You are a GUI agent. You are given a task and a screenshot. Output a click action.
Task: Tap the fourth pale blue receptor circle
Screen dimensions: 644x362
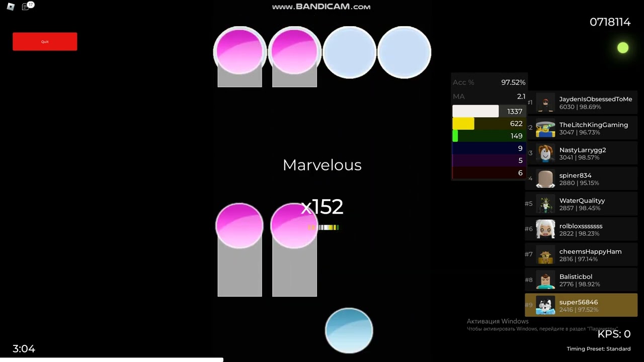point(404,52)
